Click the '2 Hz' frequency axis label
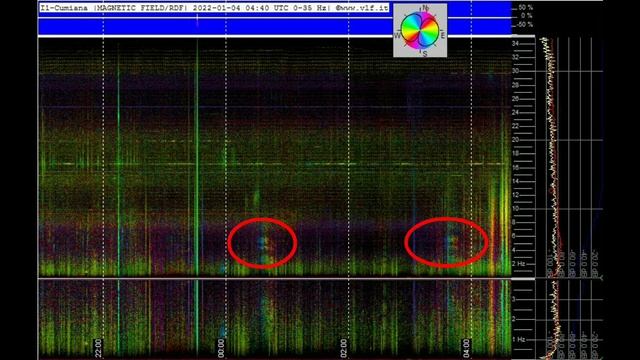 [518, 264]
